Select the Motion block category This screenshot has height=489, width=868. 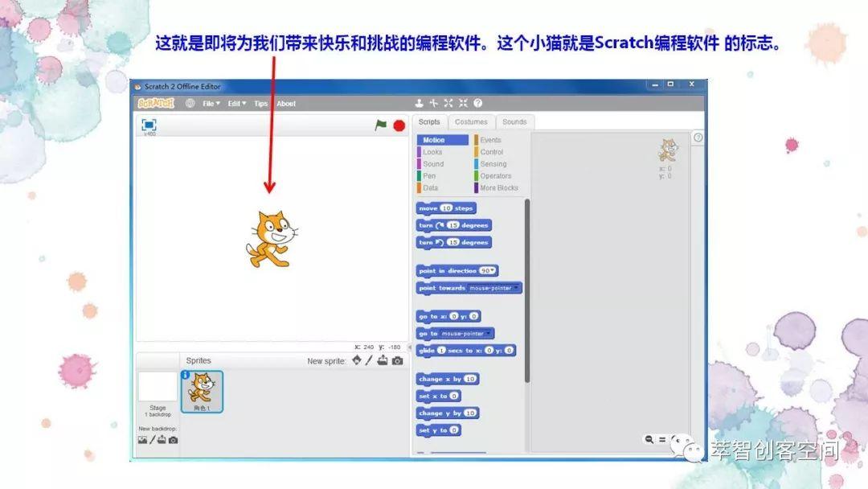tap(442, 140)
